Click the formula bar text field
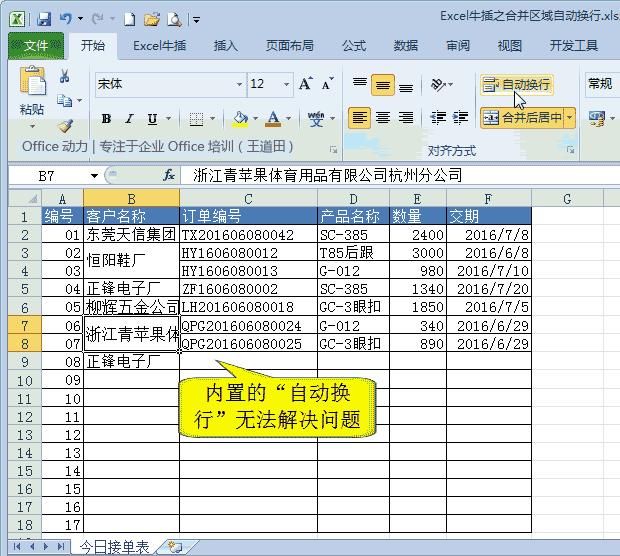620x556 pixels. [x=399, y=175]
